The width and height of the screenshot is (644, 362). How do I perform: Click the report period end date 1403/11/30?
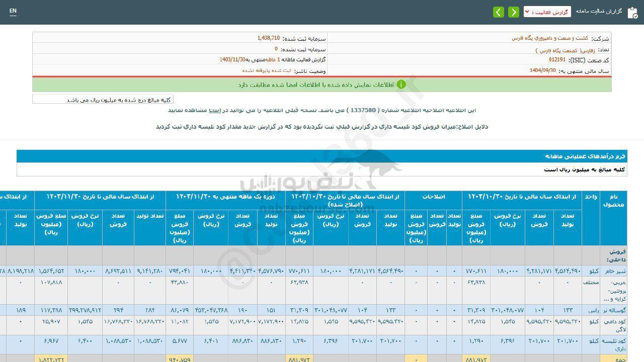[x=232, y=60]
